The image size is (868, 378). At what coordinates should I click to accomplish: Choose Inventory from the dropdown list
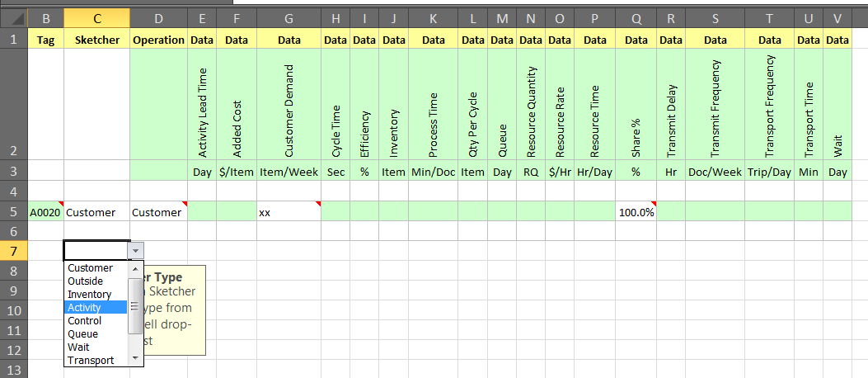coord(96,295)
